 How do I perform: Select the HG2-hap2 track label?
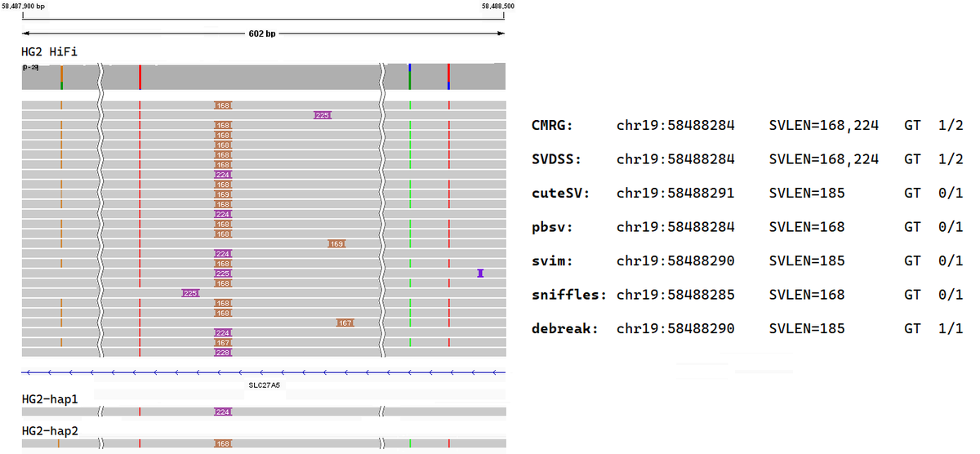click(x=50, y=430)
